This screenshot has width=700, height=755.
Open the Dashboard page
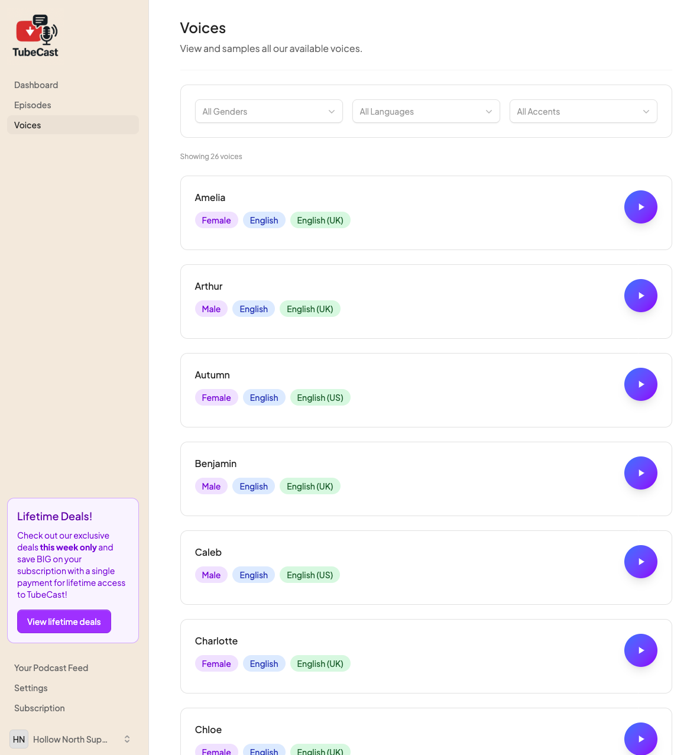tap(36, 85)
